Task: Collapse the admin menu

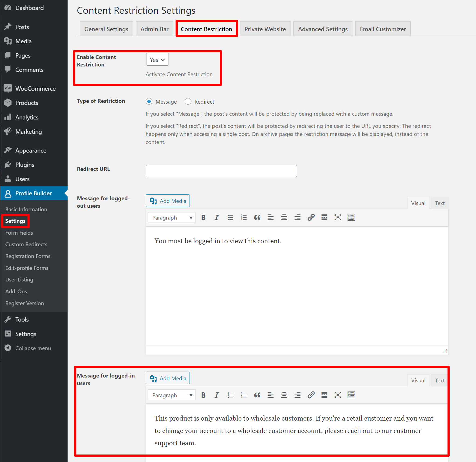Action: 34,348
